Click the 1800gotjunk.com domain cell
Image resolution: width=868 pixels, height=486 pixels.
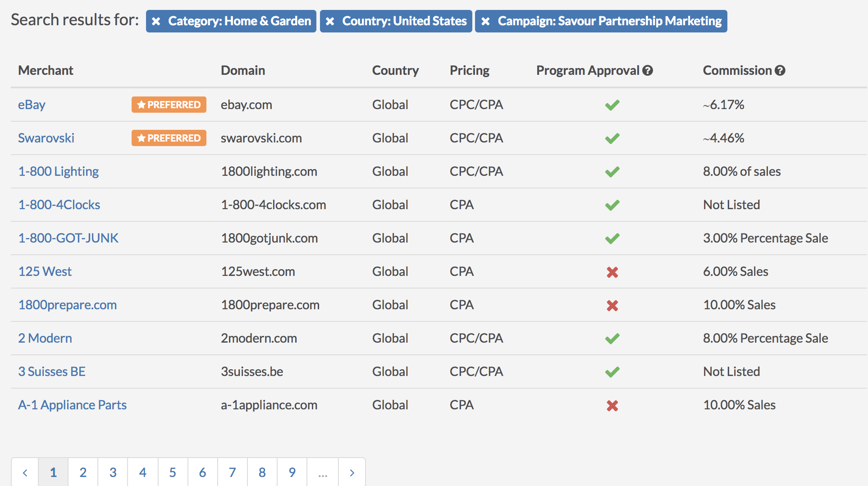tap(270, 238)
